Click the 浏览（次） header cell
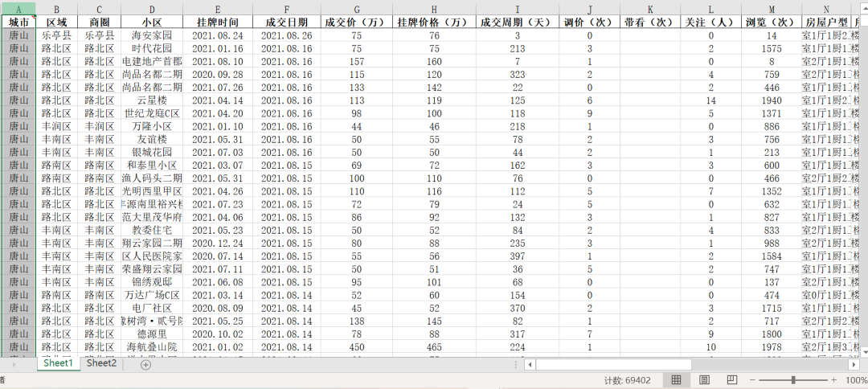The image size is (868, 389). coord(772,23)
